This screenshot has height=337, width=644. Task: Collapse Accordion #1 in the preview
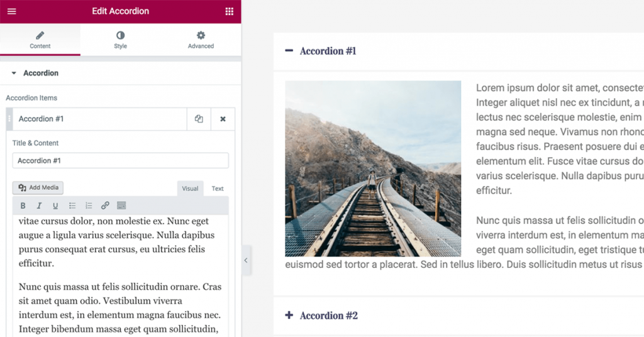tap(321, 51)
